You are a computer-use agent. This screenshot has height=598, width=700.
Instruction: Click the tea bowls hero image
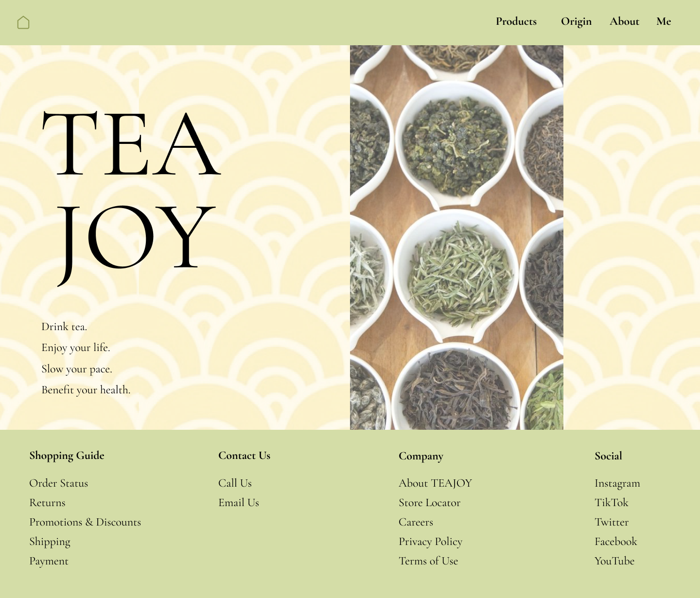point(456,237)
